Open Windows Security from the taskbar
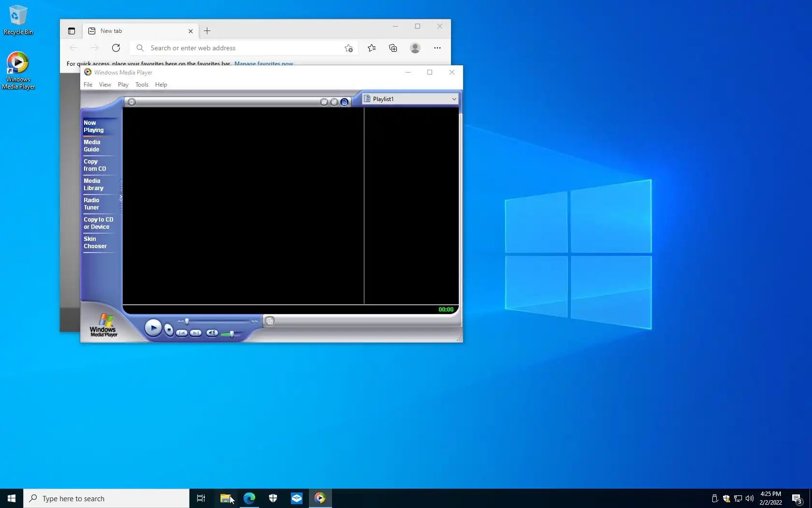Image resolution: width=812 pixels, height=508 pixels. (273, 498)
